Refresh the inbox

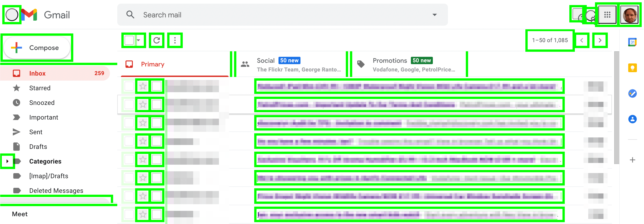(x=157, y=40)
